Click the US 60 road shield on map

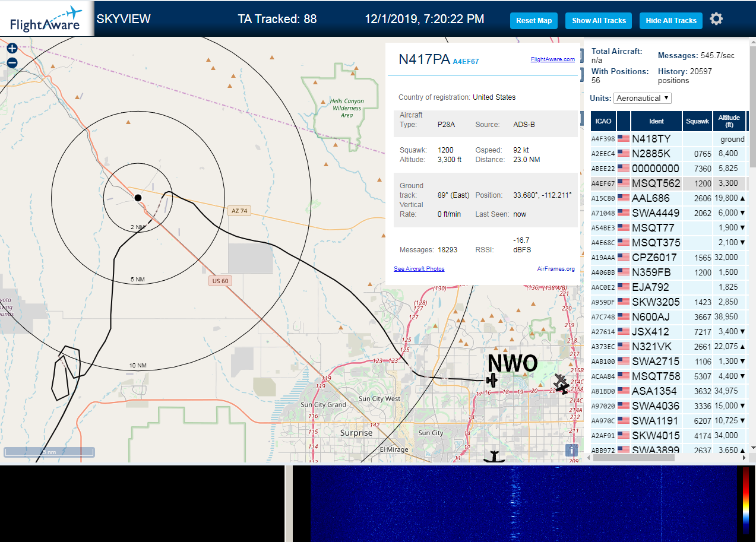pos(219,281)
